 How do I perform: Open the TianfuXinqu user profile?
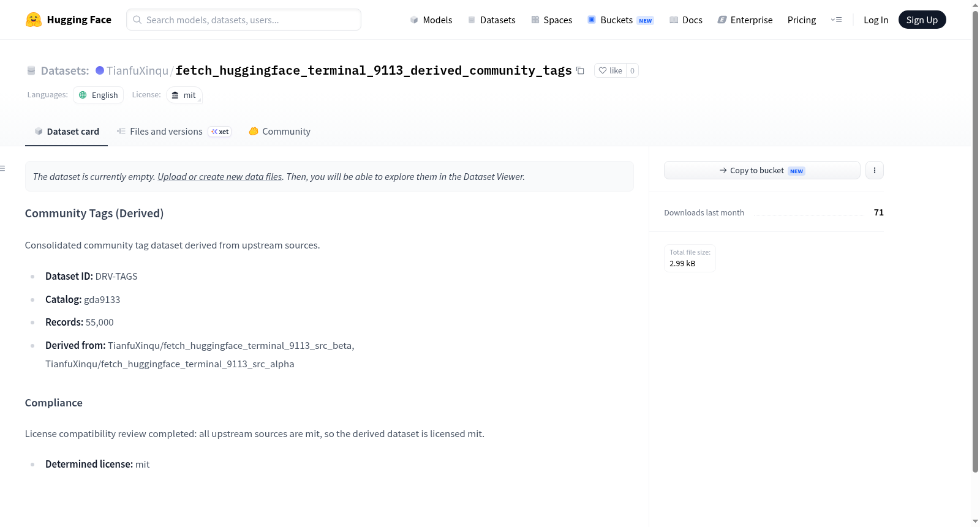(137, 71)
